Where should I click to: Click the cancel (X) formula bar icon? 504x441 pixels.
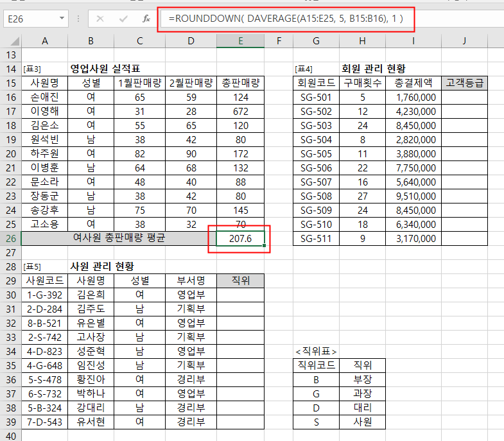click(100, 19)
